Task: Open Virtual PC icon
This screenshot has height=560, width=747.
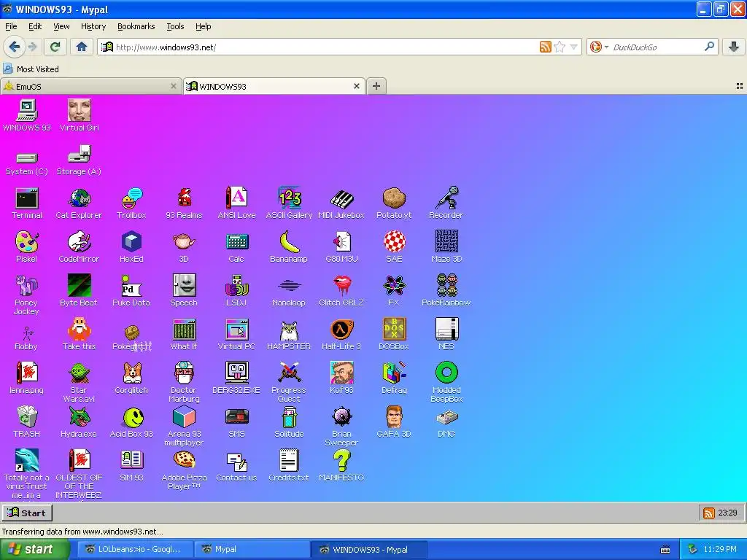Action: pyautogui.click(x=237, y=334)
